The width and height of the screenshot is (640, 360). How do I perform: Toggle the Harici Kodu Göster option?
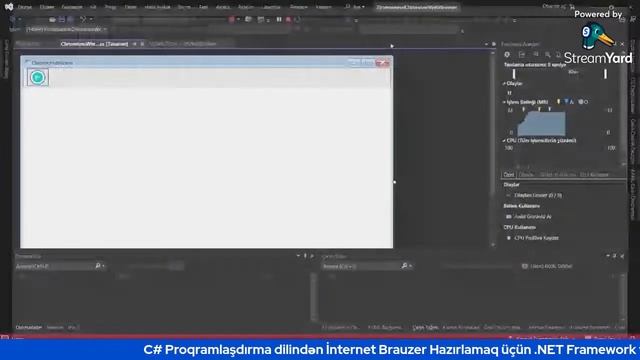coord(547,266)
